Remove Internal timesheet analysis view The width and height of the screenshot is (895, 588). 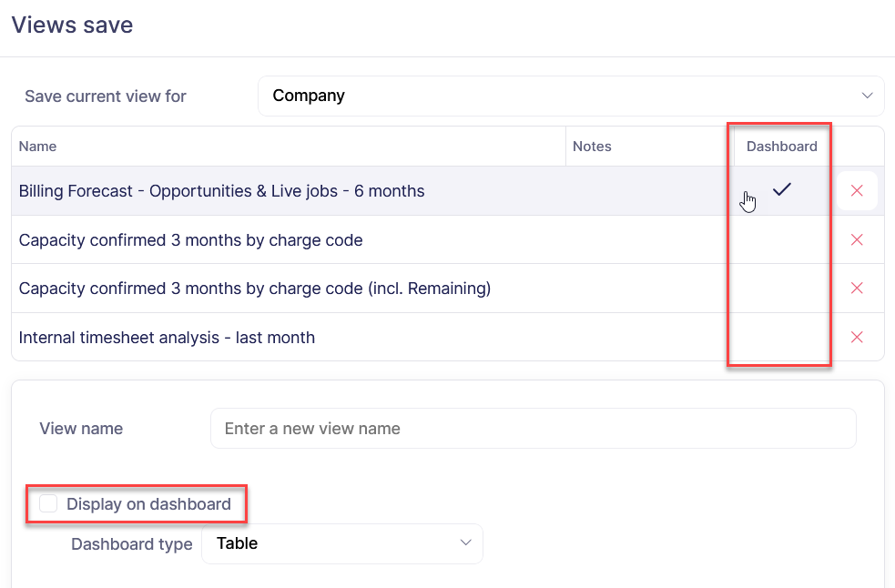click(856, 338)
